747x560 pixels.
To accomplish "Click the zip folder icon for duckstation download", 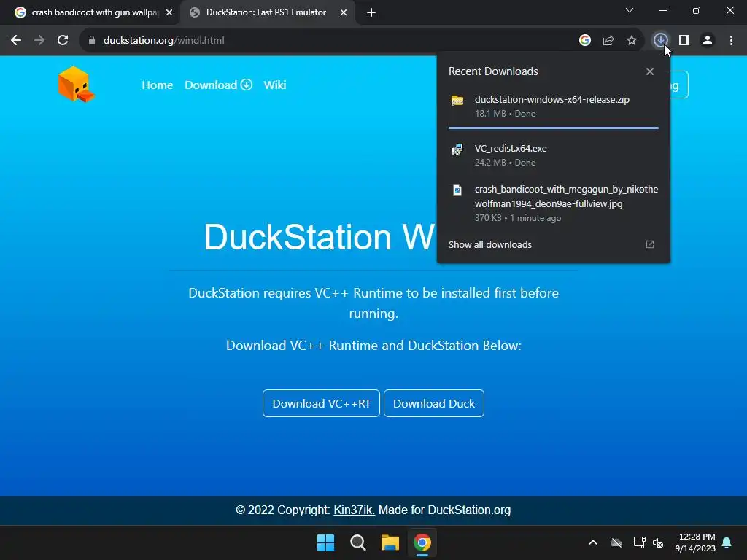I will tap(457, 101).
